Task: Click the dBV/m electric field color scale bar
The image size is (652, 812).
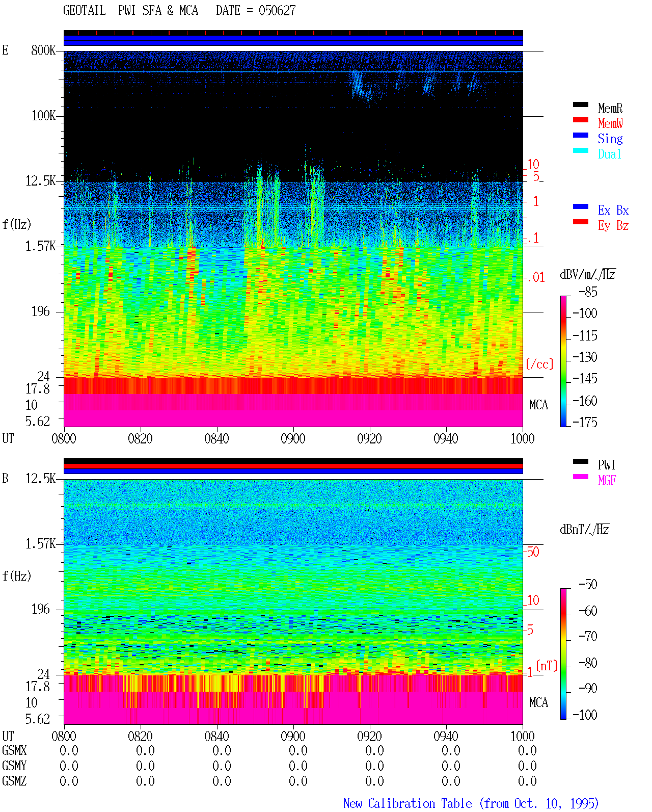Action: [563, 361]
